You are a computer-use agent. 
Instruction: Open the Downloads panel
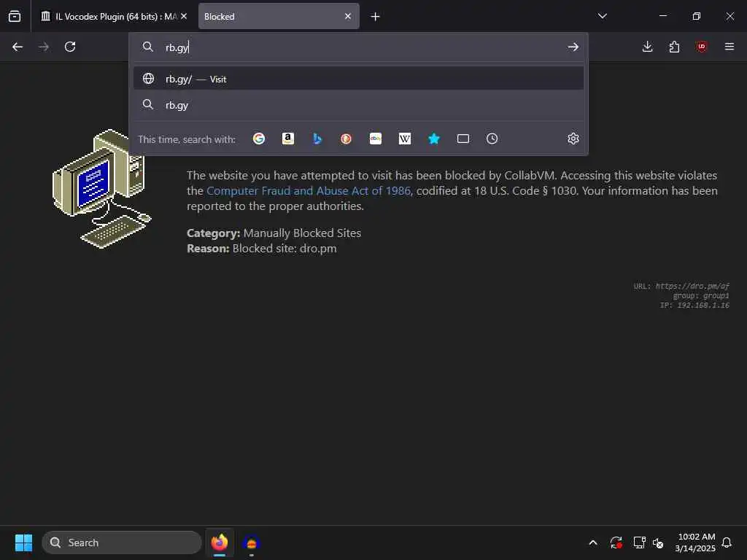point(648,47)
